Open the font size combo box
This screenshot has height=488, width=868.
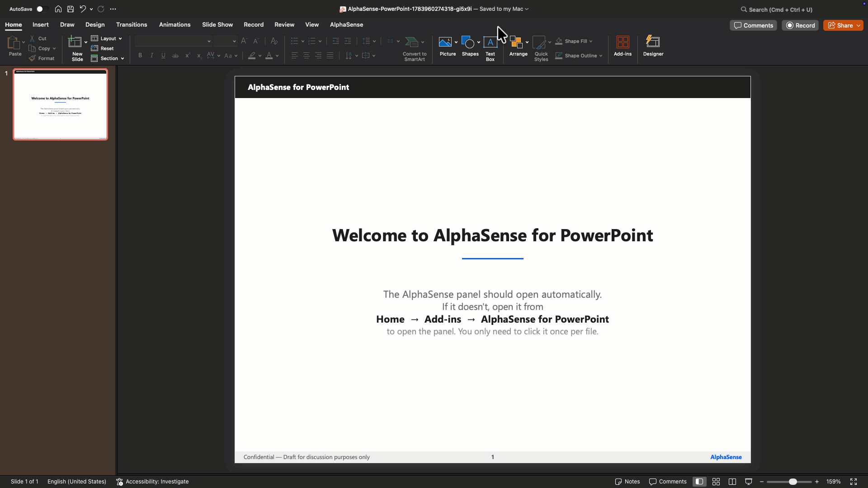[225, 41]
